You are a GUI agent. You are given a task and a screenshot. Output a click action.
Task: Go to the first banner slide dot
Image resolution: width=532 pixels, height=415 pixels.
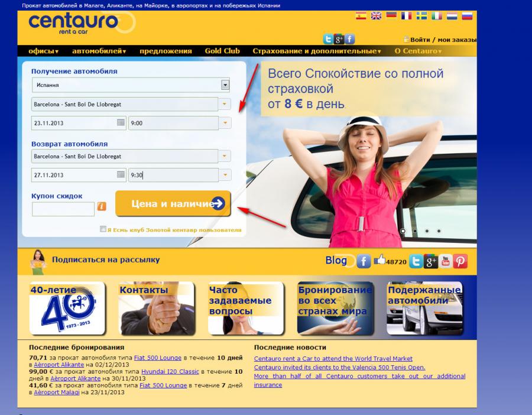coord(403,231)
